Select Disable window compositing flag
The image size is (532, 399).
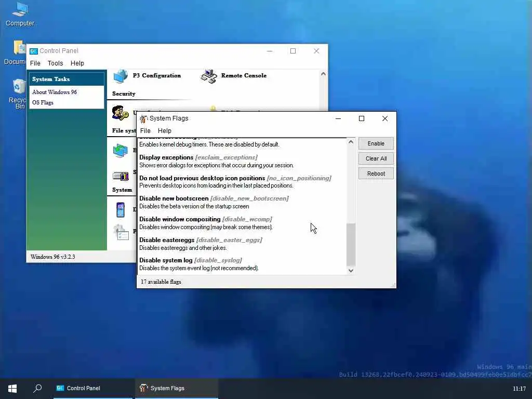242,223
